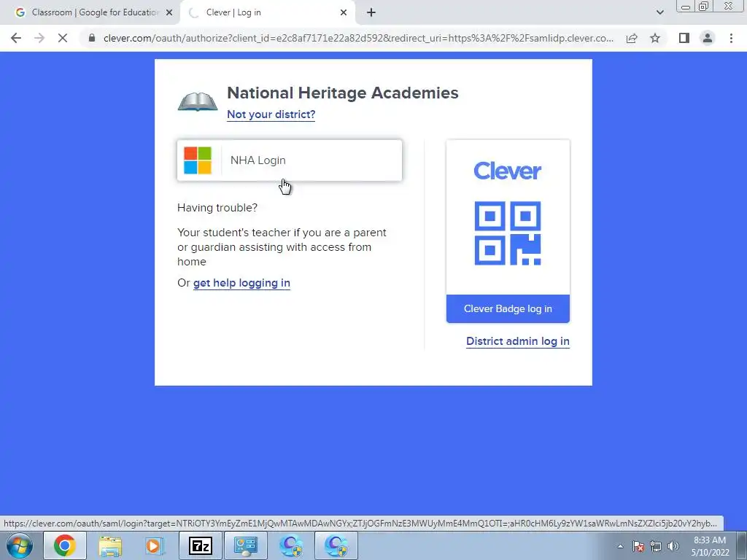Click the Clever QR code image
The height and width of the screenshot is (560, 747).
[508, 233]
